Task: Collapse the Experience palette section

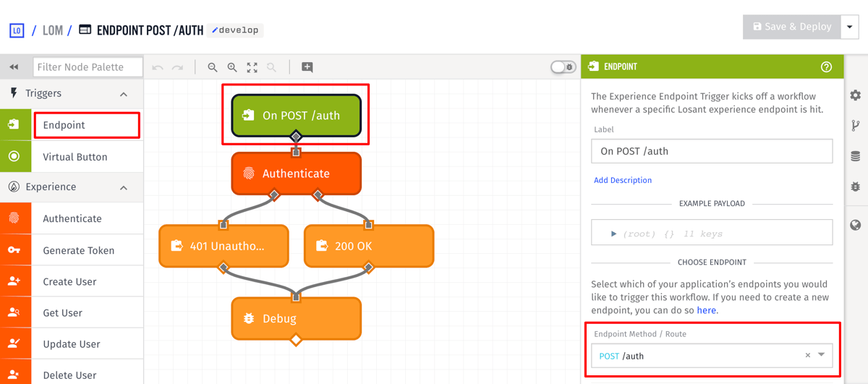Action: 124,187
